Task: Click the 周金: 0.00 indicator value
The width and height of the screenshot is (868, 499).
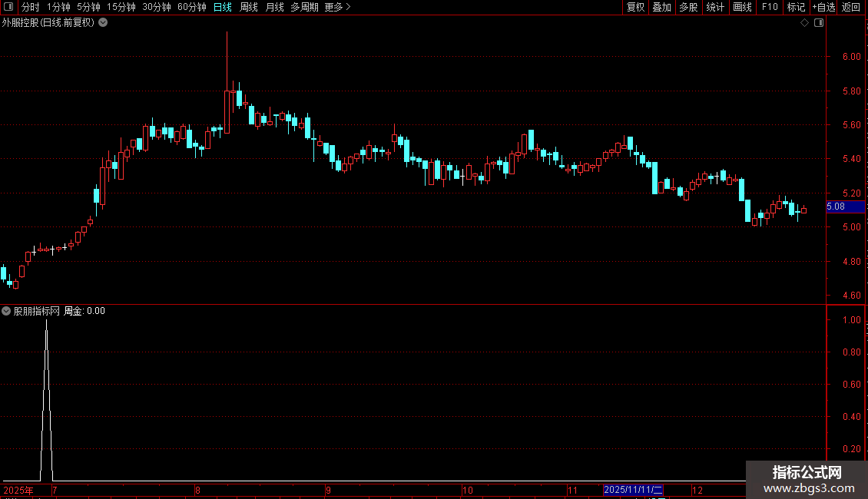Action: click(84, 311)
